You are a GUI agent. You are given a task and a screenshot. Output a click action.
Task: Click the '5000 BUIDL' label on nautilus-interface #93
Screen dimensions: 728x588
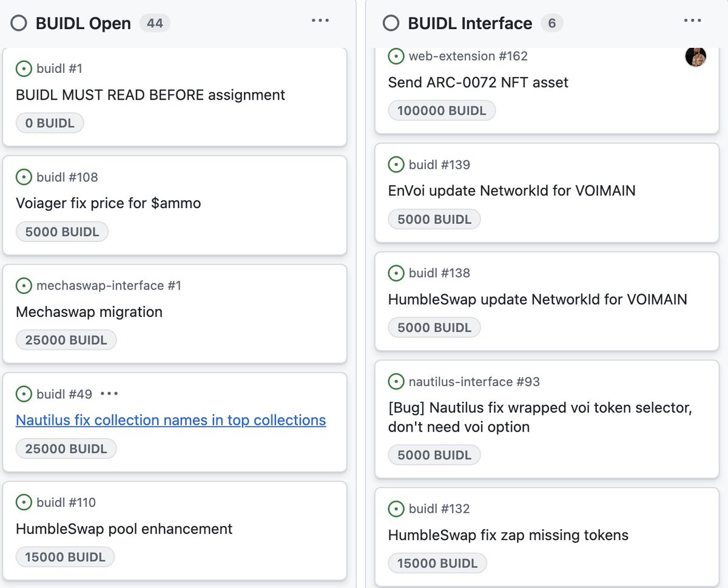point(434,455)
